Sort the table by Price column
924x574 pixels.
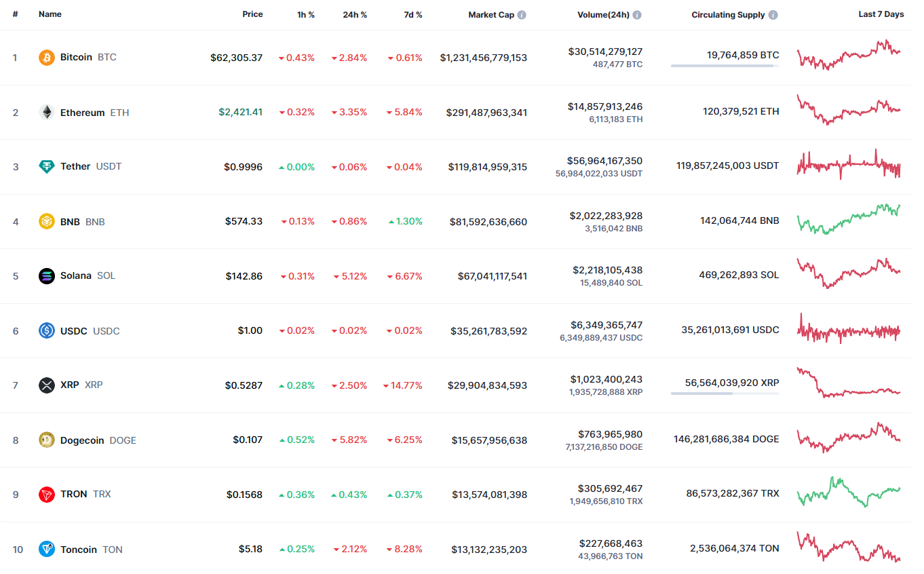point(252,14)
